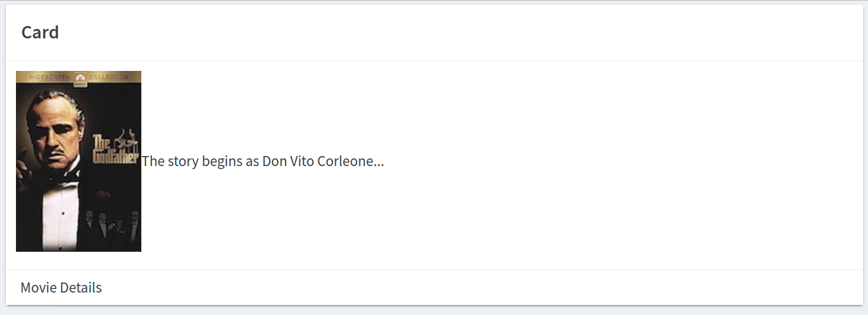868x315 pixels.
Task: Click the "Card" header title
Action: (x=40, y=33)
